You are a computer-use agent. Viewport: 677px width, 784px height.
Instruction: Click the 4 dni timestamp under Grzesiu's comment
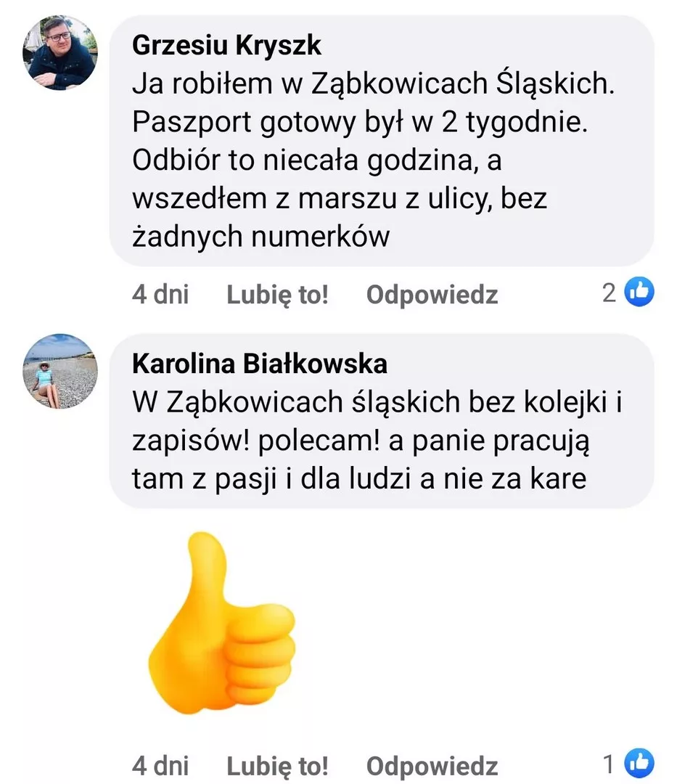coord(160,294)
